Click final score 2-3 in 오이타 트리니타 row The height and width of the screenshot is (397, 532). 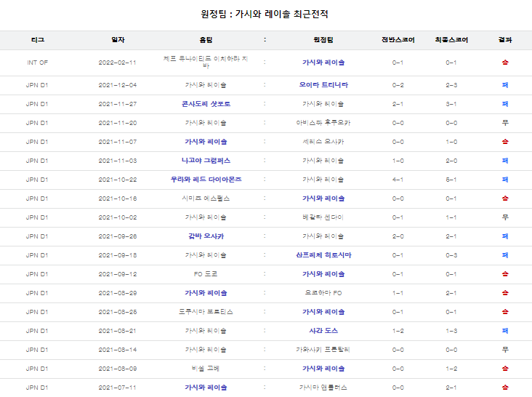451,85
